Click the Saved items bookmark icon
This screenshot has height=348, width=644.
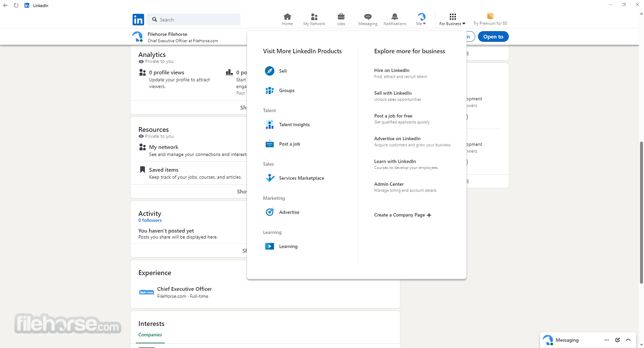pos(142,170)
